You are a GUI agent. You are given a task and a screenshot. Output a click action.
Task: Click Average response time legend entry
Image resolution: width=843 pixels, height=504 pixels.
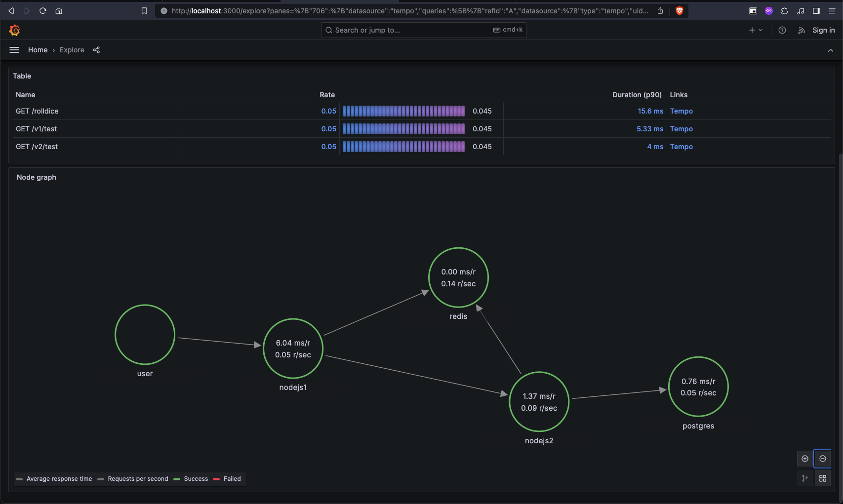pos(54,479)
